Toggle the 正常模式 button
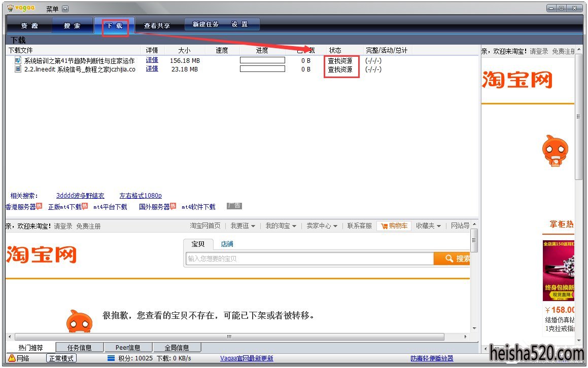Viewport: 588px width, 368px height. tap(61, 358)
